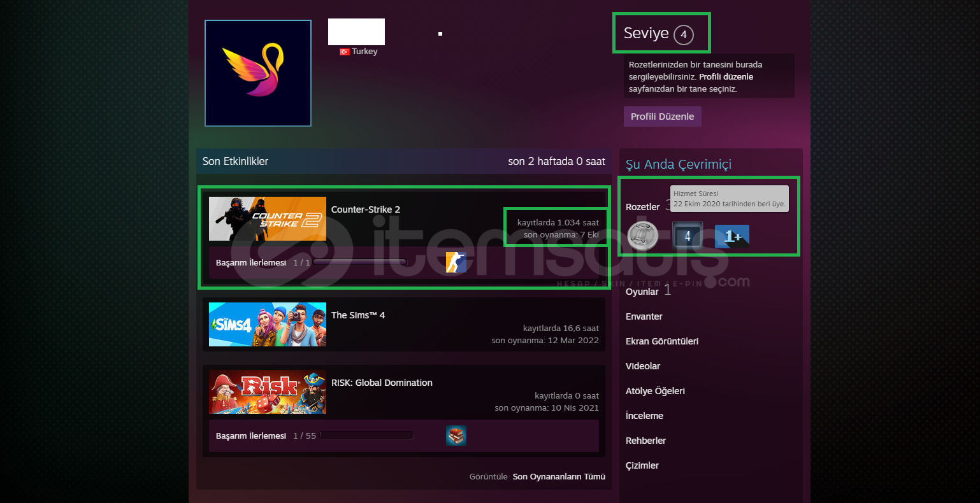Open The Sims™ 4 title link
Screen dimensions: 980x503
[x=358, y=315]
